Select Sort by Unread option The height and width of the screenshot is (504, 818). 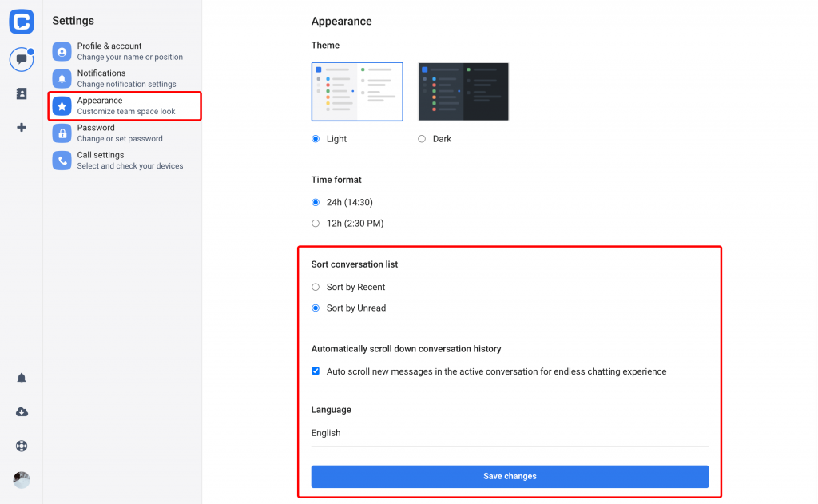point(316,308)
